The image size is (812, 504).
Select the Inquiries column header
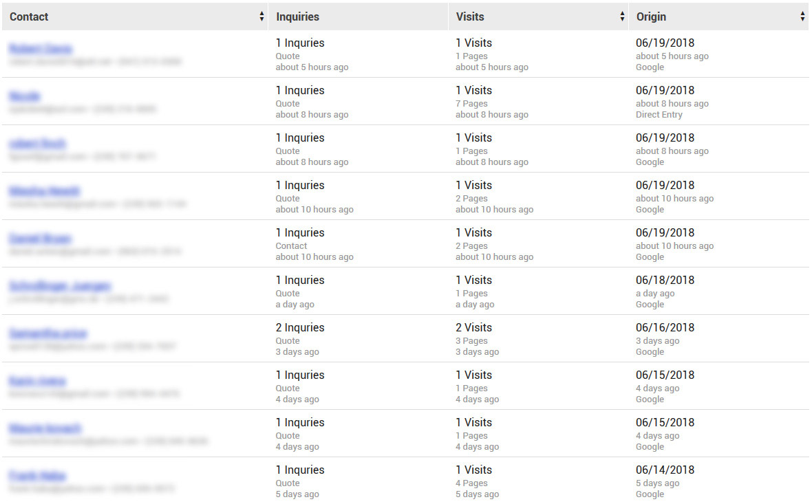click(298, 17)
